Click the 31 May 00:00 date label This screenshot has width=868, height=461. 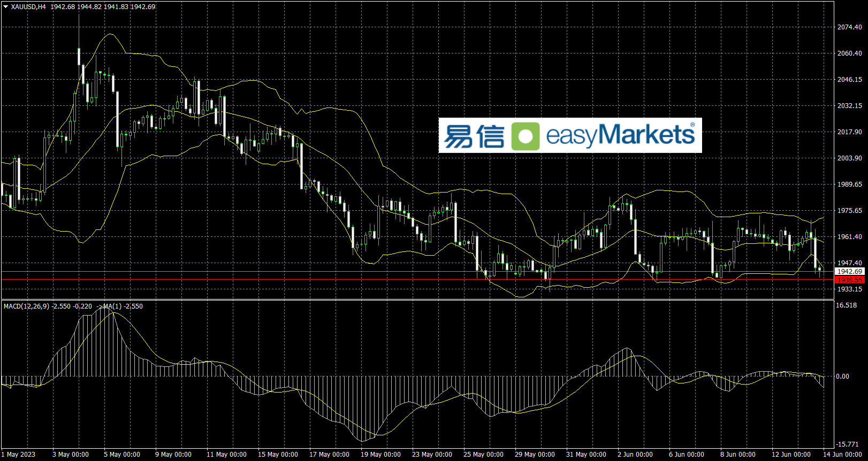[587, 455]
